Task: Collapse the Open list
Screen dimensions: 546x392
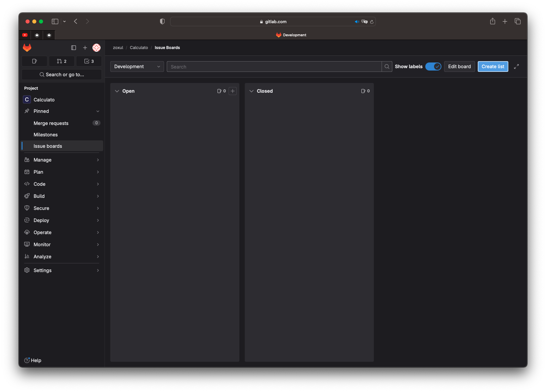Action: [x=117, y=91]
